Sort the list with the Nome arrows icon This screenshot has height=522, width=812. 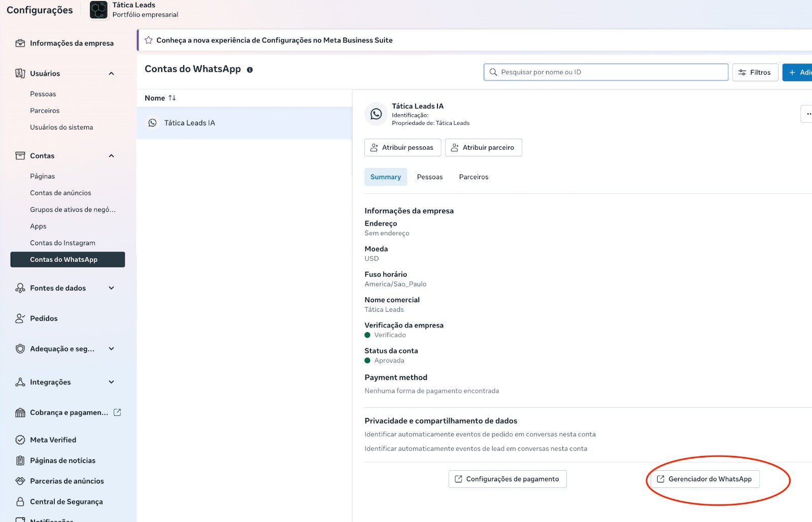pos(172,98)
